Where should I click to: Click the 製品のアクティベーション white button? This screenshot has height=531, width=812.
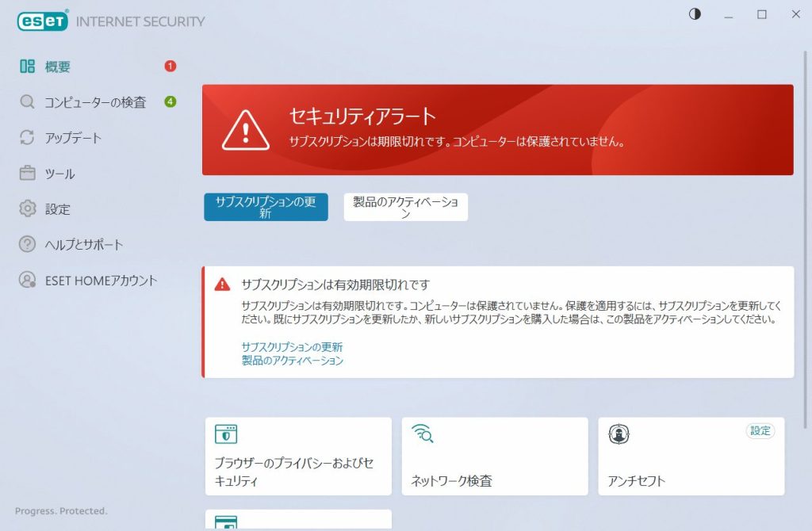pyautogui.click(x=405, y=207)
